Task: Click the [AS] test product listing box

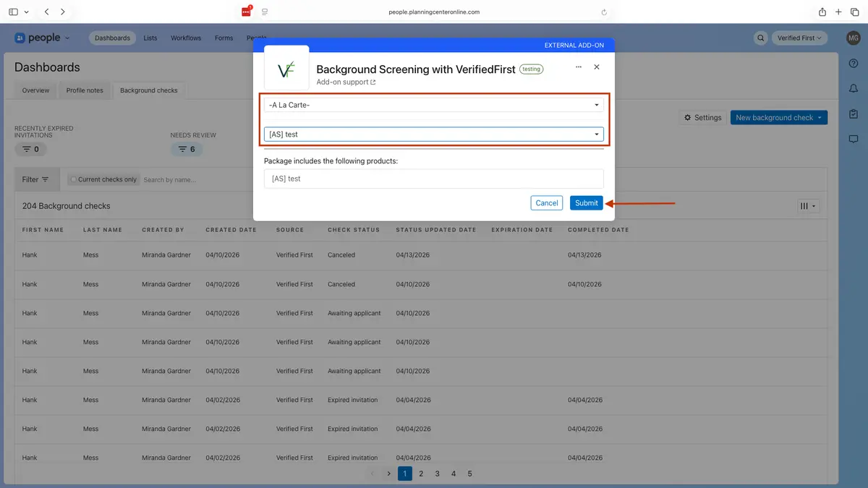Action: point(434,179)
